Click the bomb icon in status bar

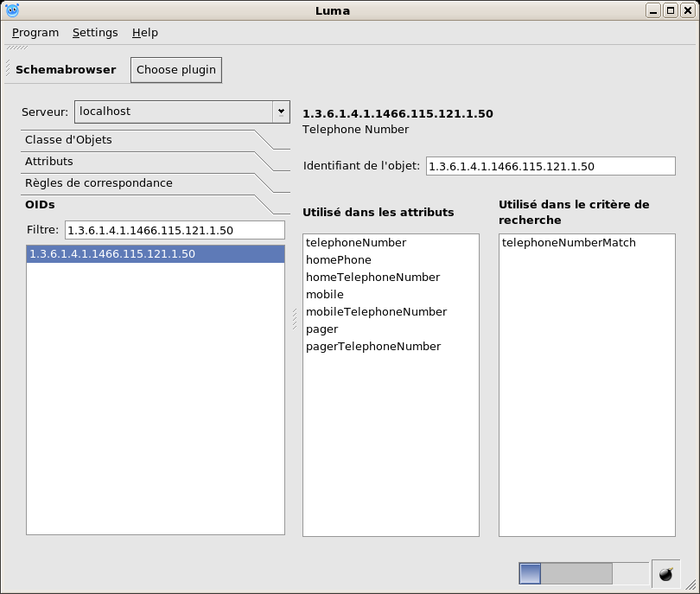click(x=665, y=574)
